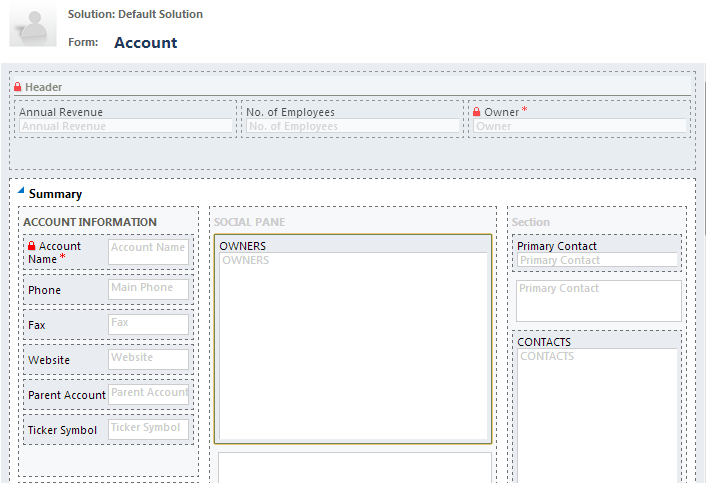Select the CONTACTS sub-grid
Image resolution: width=706 pixels, height=483 pixels.
(597, 410)
